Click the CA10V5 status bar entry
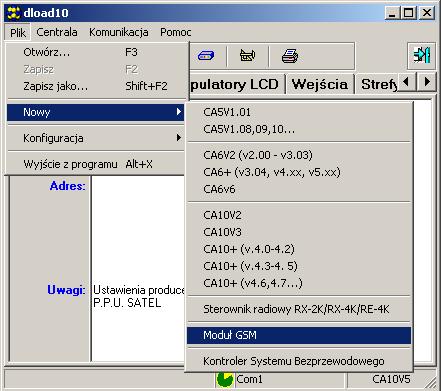The width and height of the screenshot is (441, 391). coord(391,379)
